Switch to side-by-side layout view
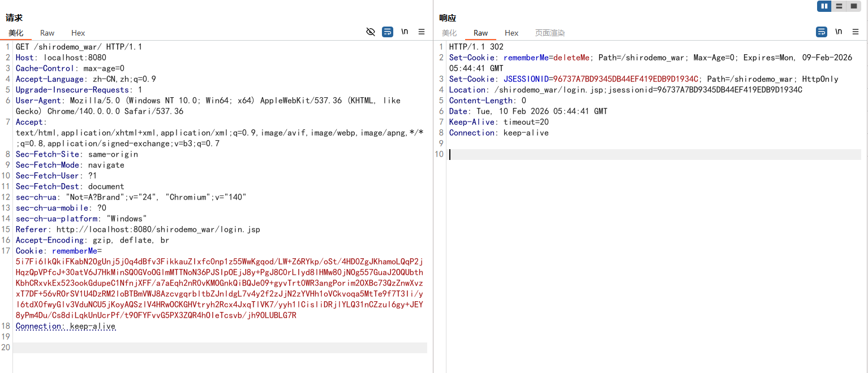 [x=824, y=6]
